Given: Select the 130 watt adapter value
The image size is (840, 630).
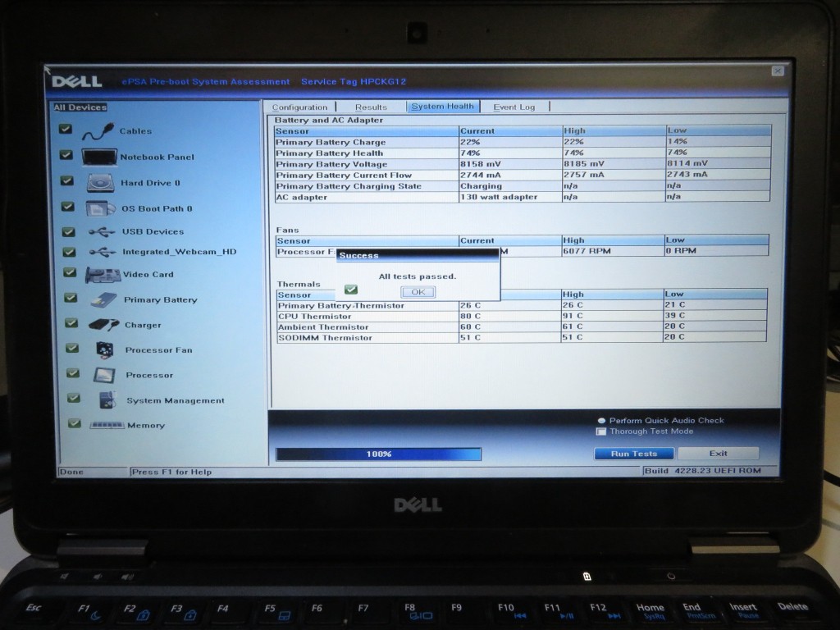Looking at the screenshot, I should point(499,197).
